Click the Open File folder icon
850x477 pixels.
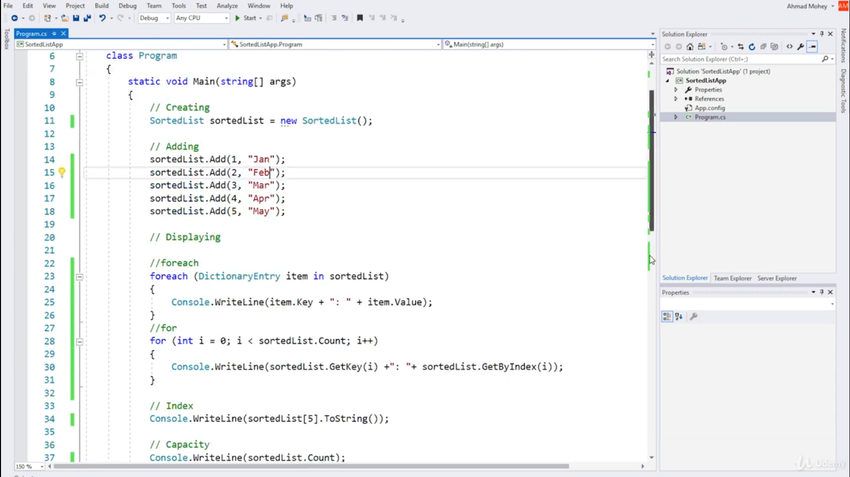click(64, 18)
